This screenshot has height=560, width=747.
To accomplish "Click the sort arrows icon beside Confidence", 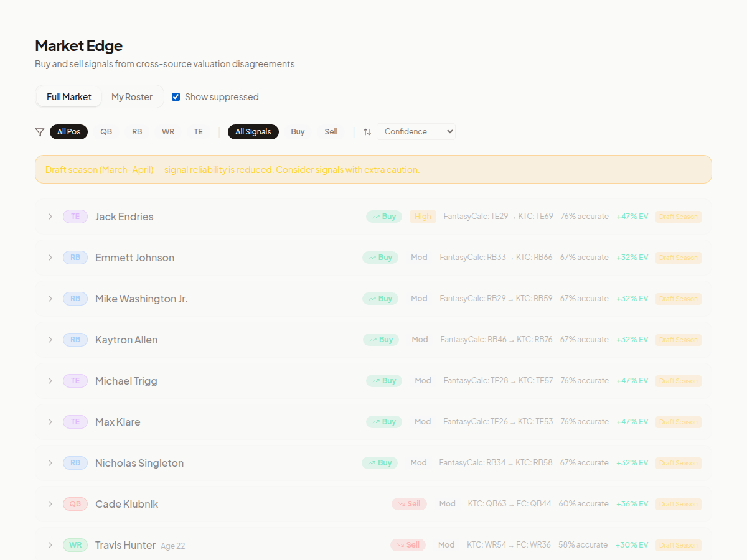I will coord(367,131).
